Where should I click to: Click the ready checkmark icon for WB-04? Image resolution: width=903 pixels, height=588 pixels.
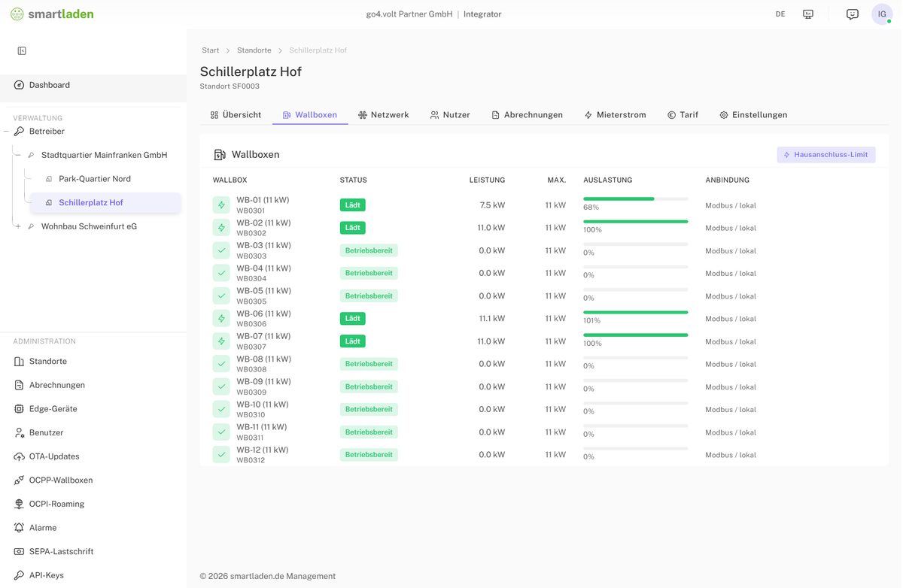coord(221,273)
